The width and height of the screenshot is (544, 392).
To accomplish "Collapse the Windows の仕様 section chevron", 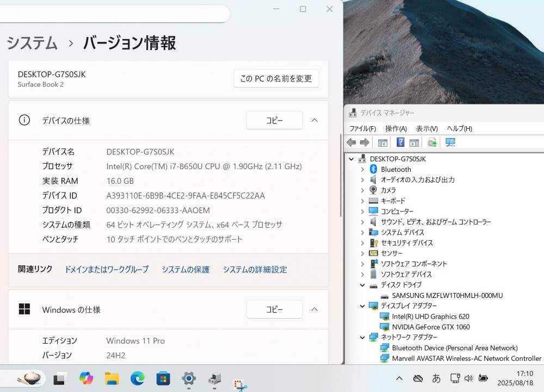I will point(314,309).
